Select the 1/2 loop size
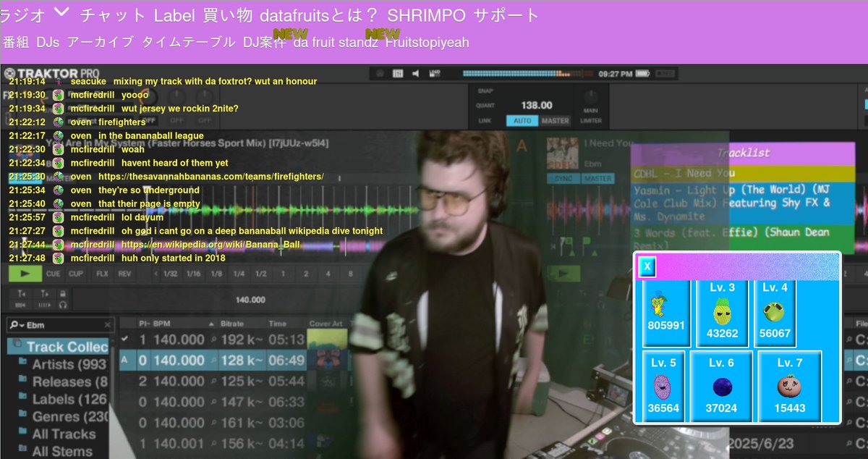The width and height of the screenshot is (868, 459). pos(261,274)
